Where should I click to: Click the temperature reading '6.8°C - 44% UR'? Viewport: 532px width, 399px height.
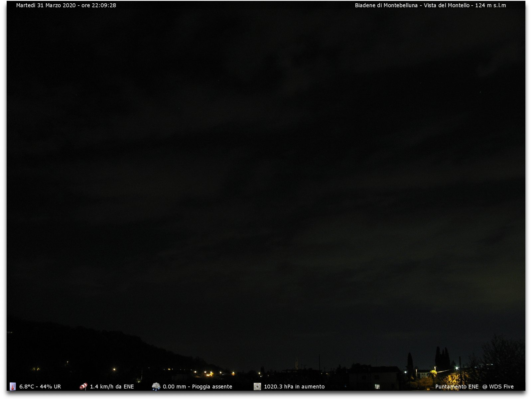[40, 387]
